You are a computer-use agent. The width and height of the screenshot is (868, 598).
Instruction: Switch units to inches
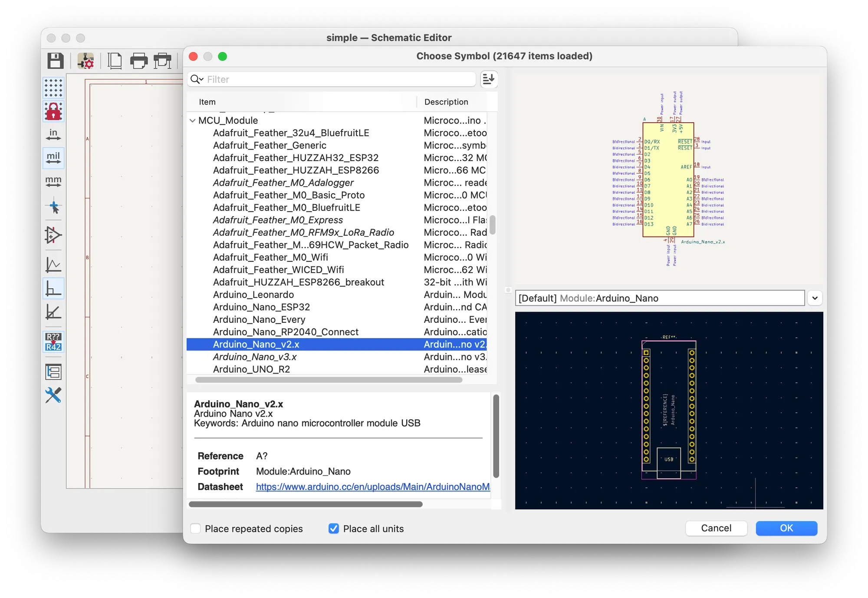[x=53, y=135]
